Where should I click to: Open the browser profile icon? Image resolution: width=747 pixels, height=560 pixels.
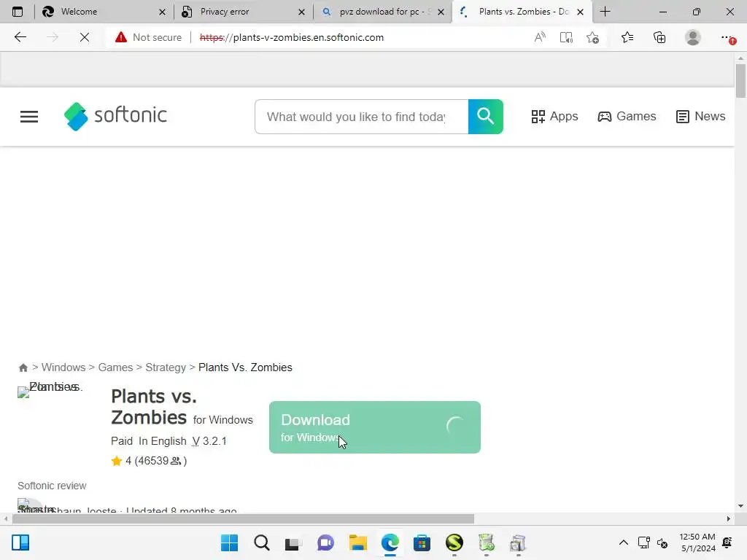point(693,37)
